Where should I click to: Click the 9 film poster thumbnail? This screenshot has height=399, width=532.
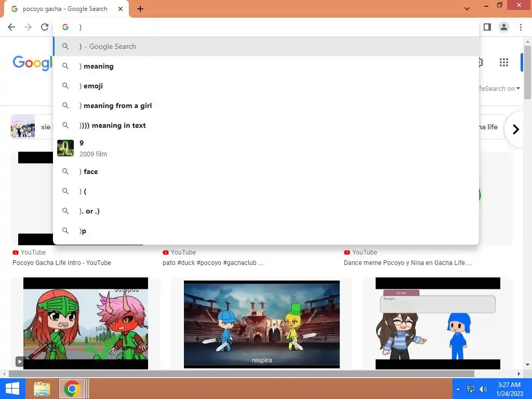pyautogui.click(x=65, y=148)
